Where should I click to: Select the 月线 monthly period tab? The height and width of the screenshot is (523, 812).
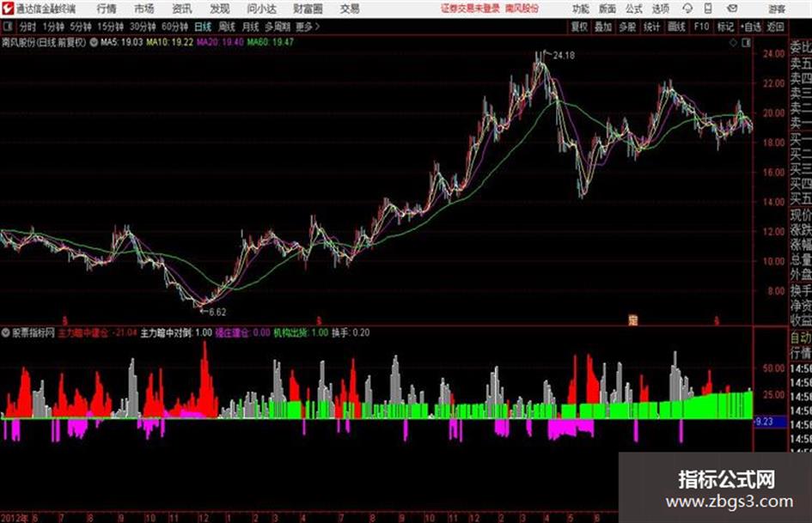pyautogui.click(x=251, y=27)
